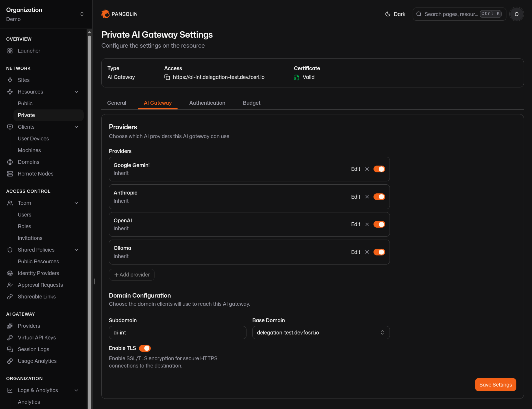Click the Virtual API Keys key icon
Image resolution: width=532 pixels, height=409 pixels.
point(10,337)
